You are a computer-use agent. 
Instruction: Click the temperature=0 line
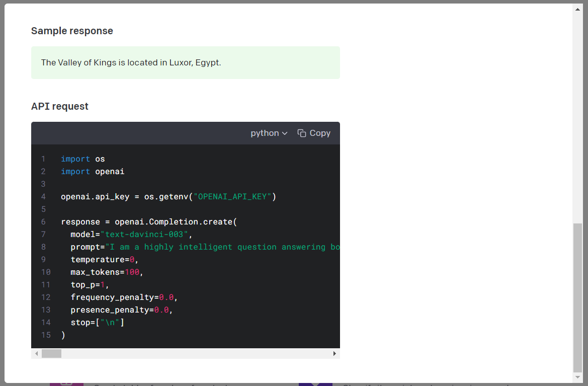[105, 260]
